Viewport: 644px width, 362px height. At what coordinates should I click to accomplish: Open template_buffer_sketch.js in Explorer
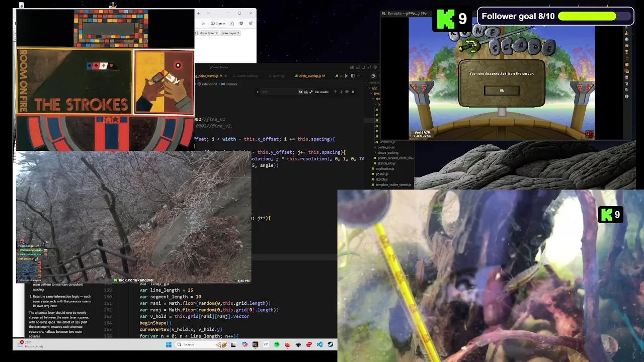(x=393, y=185)
